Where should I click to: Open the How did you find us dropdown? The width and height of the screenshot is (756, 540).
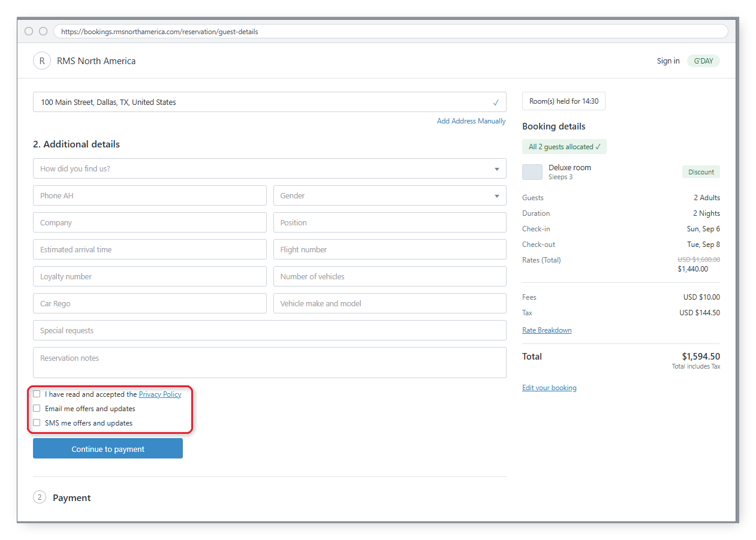point(270,168)
